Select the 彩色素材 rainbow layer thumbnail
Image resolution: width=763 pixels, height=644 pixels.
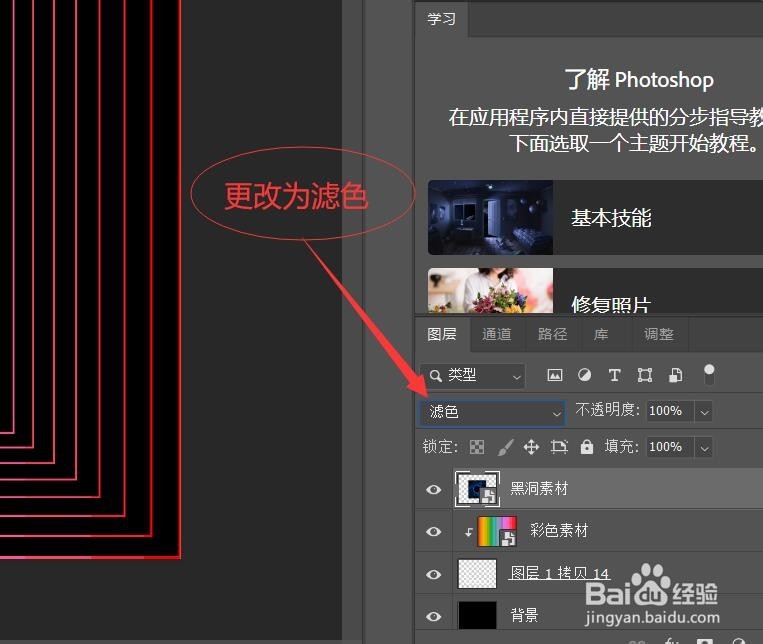[x=497, y=532]
